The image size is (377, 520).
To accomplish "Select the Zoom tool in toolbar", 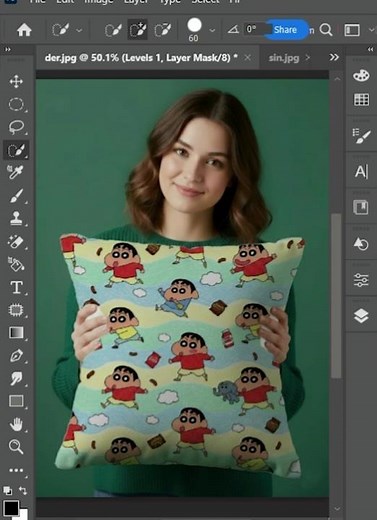I will (16, 447).
